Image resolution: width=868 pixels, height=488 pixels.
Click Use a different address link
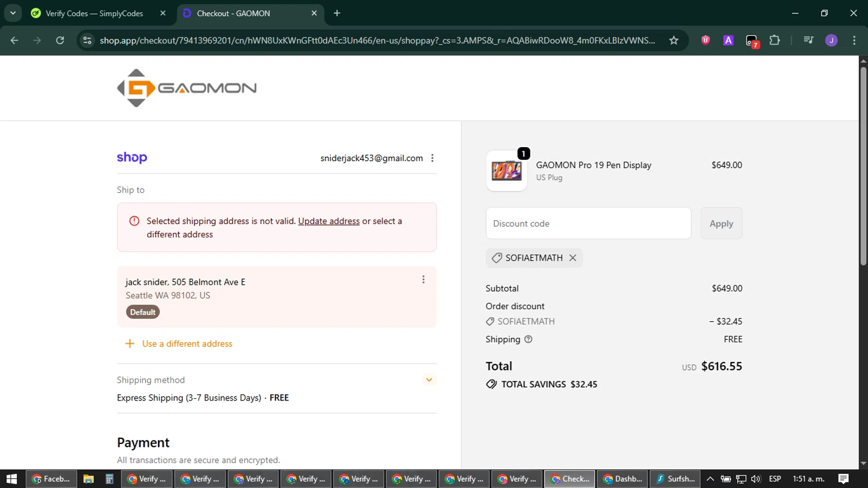(x=187, y=344)
